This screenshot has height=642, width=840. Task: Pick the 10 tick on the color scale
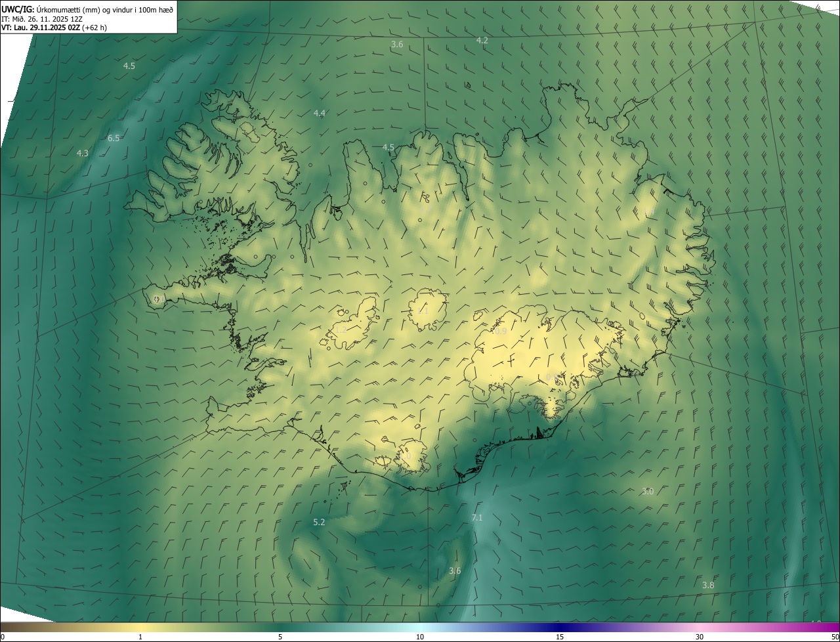click(420, 637)
